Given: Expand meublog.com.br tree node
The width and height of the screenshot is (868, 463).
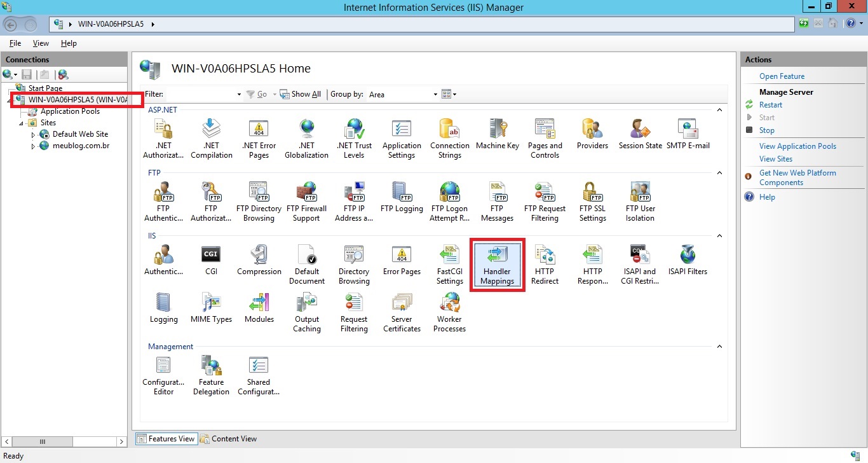Looking at the screenshot, I should point(34,146).
